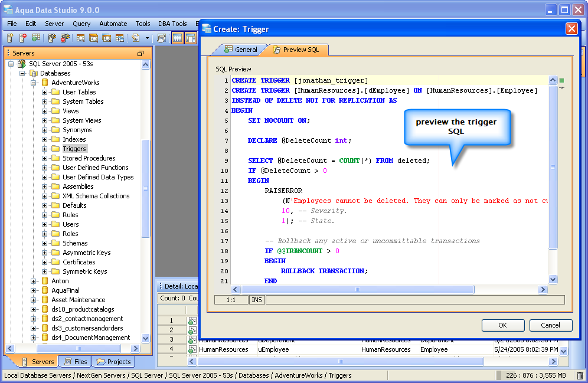
Task: Toggle the grid view button in toolbar
Action: (x=177, y=38)
